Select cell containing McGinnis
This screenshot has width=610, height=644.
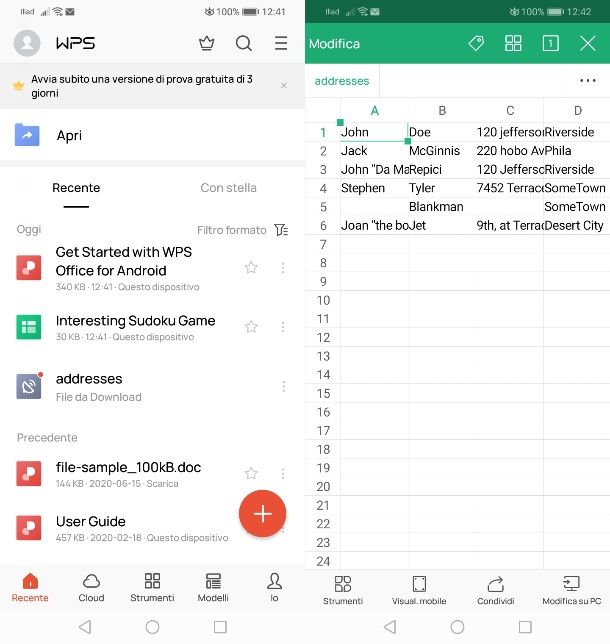[x=442, y=151]
